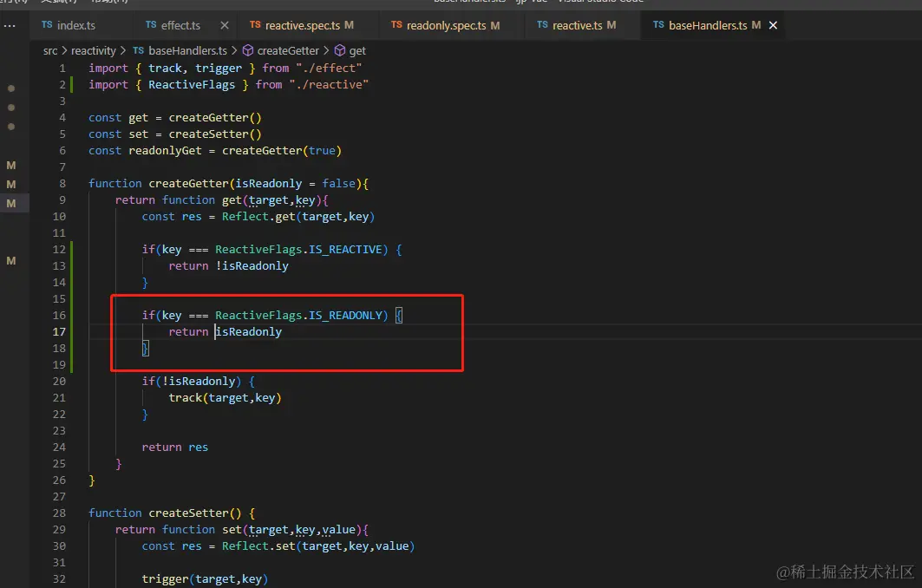
Task: Open the reactive.ts tab
Action: (x=576, y=25)
